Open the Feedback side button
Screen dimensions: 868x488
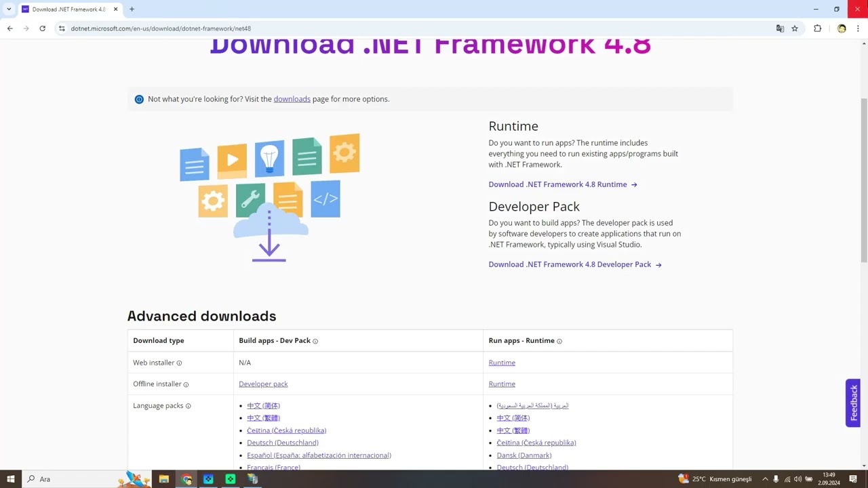[x=853, y=403]
